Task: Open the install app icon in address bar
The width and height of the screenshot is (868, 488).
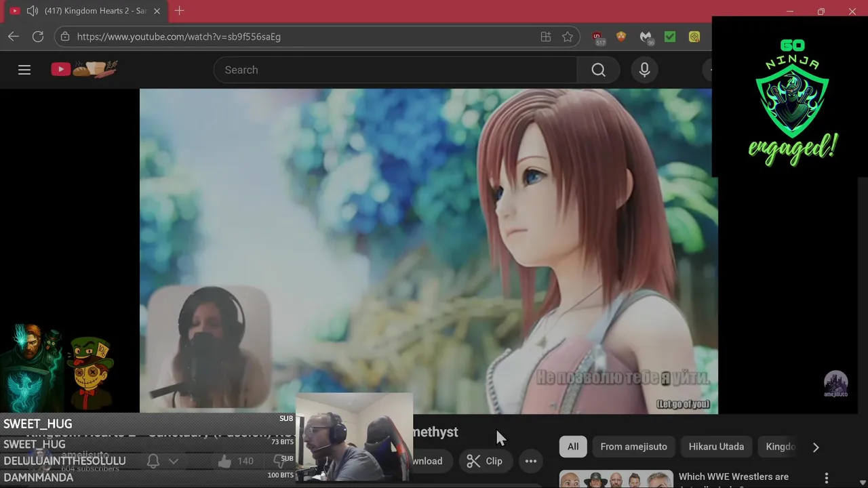Action: tap(546, 37)
